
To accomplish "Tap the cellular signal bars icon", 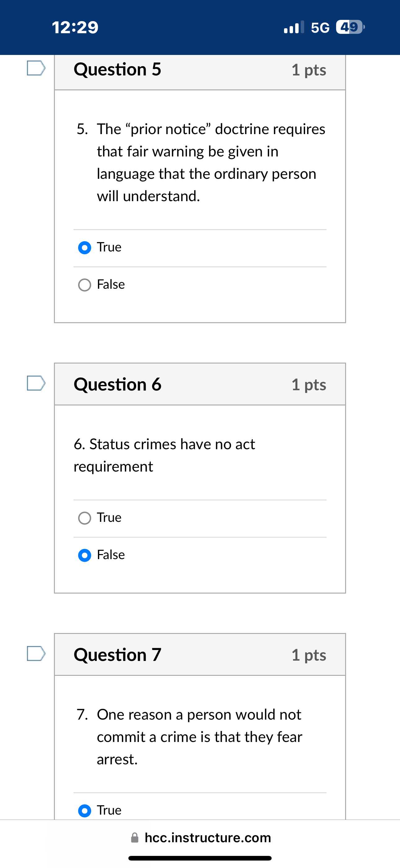I will pos(294,27).
